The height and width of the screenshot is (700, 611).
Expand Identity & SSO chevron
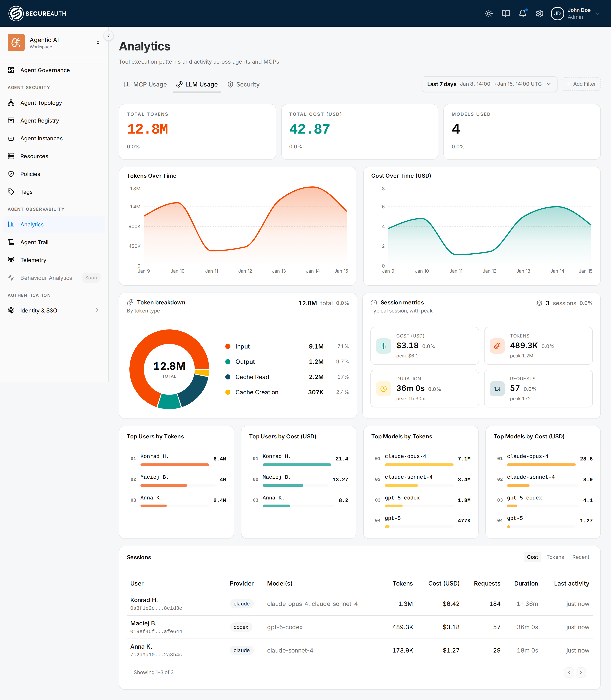click(x=97, y=310)
